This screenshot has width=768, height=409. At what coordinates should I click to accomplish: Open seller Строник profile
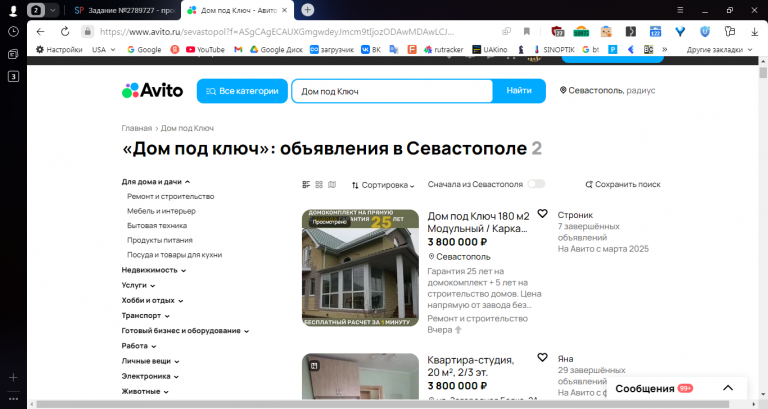575,215
